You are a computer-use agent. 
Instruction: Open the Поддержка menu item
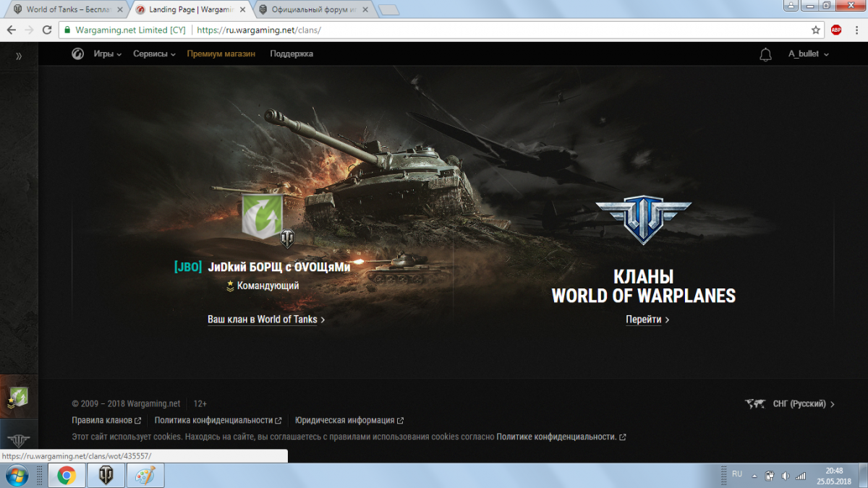292,54
